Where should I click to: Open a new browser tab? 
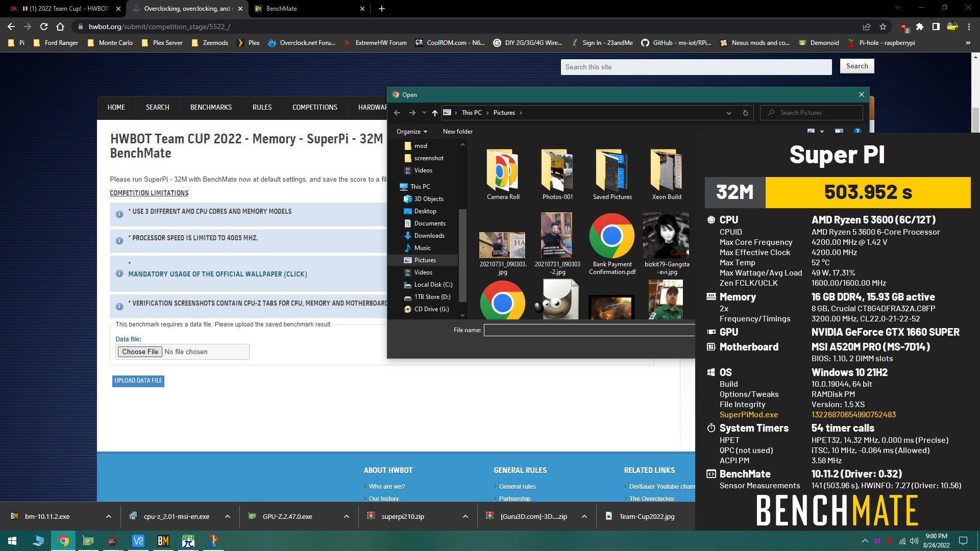point(382,9)
